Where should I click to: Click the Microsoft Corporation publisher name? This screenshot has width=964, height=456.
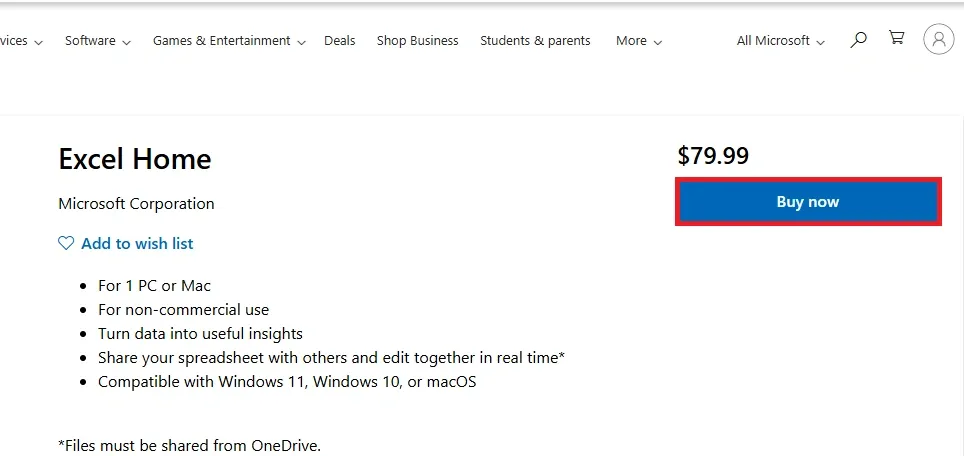136,203
